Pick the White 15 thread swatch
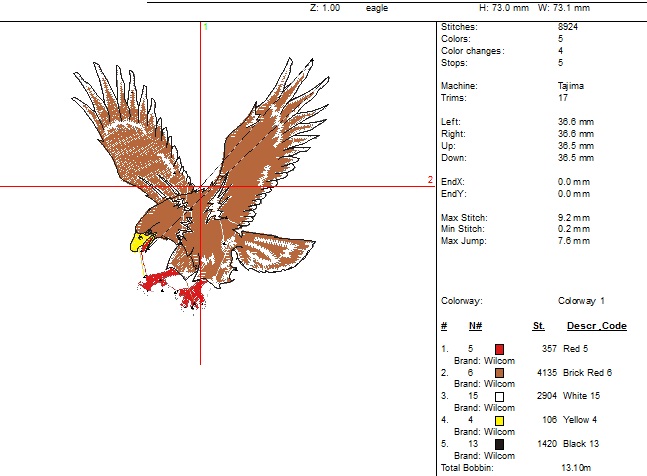This screenshot has width=647, height=476. click(x=499, y=397)
